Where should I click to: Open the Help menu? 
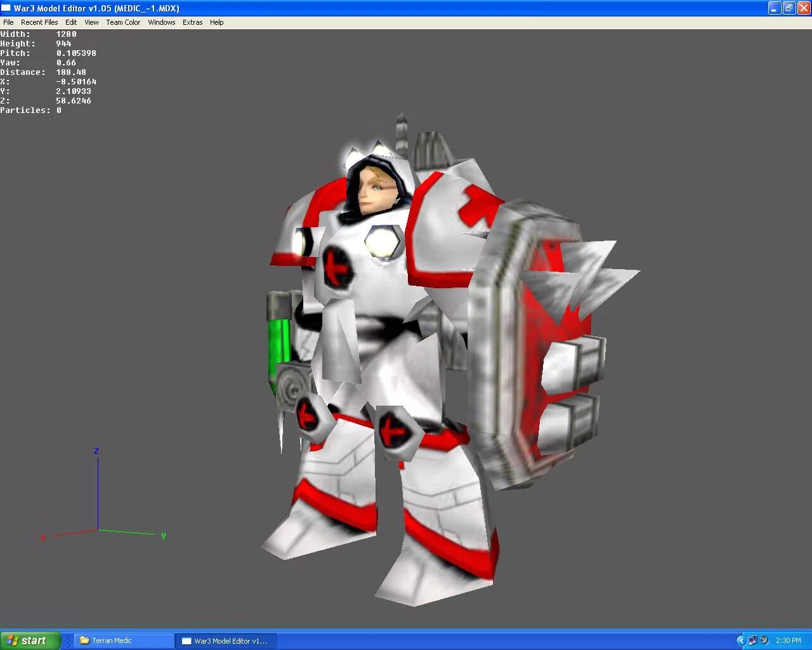[217, 22]
